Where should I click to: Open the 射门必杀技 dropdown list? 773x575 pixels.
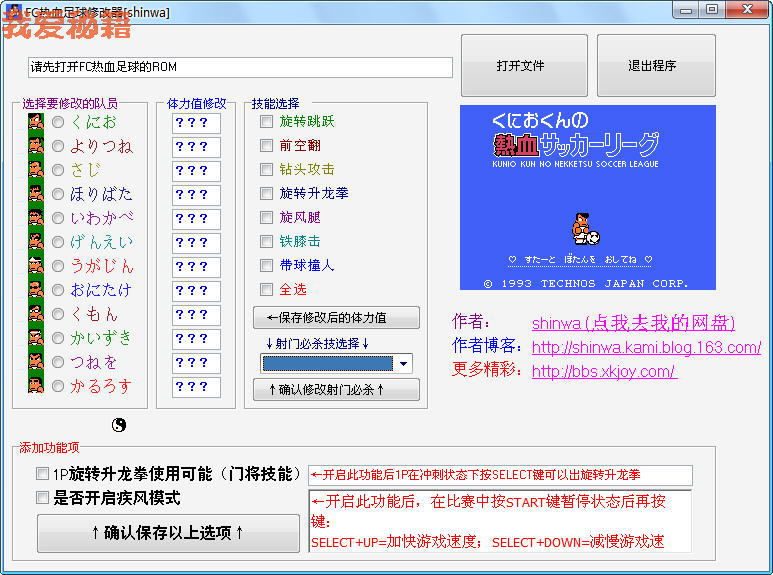402,364
